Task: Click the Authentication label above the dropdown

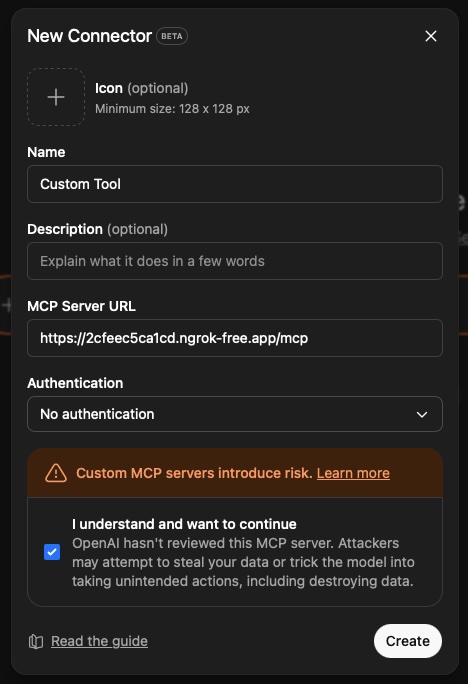Action: (75, 383)
